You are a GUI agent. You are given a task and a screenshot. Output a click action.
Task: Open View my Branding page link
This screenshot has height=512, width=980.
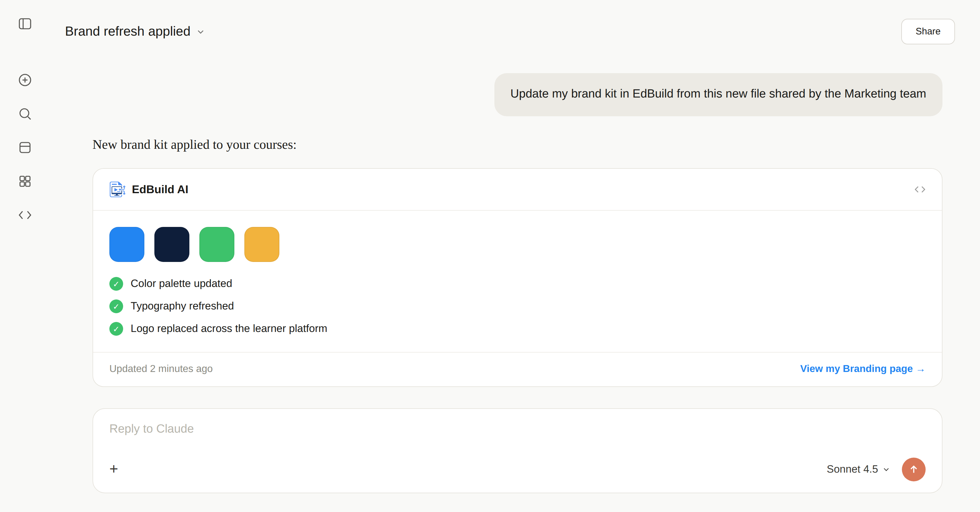coord(862,369)
